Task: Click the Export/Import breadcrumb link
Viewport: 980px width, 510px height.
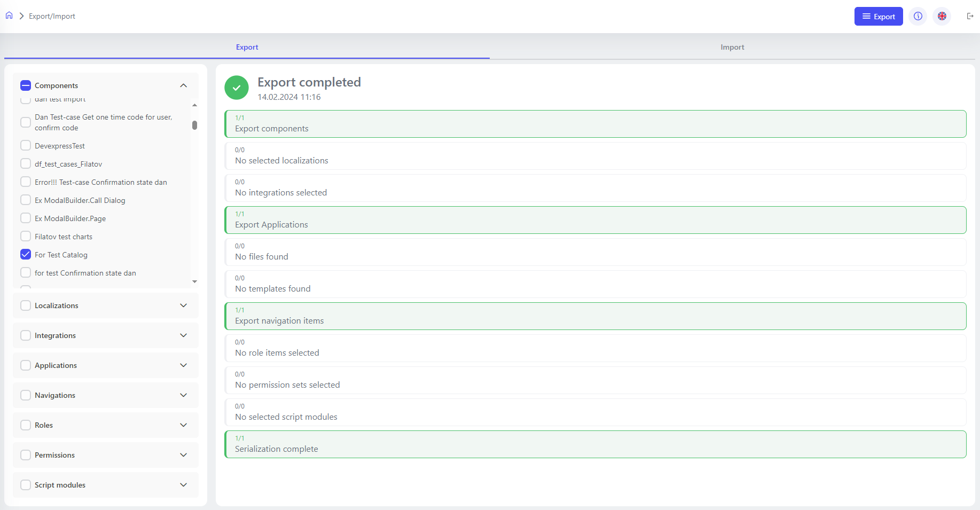Action: pyautogui.click(x=52, y=16)
